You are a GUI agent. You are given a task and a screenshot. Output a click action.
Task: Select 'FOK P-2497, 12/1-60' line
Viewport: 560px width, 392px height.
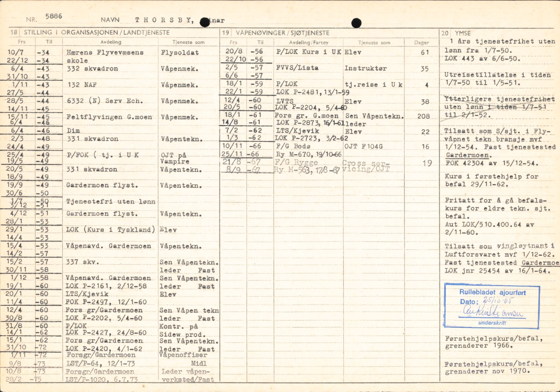point(106,302)
